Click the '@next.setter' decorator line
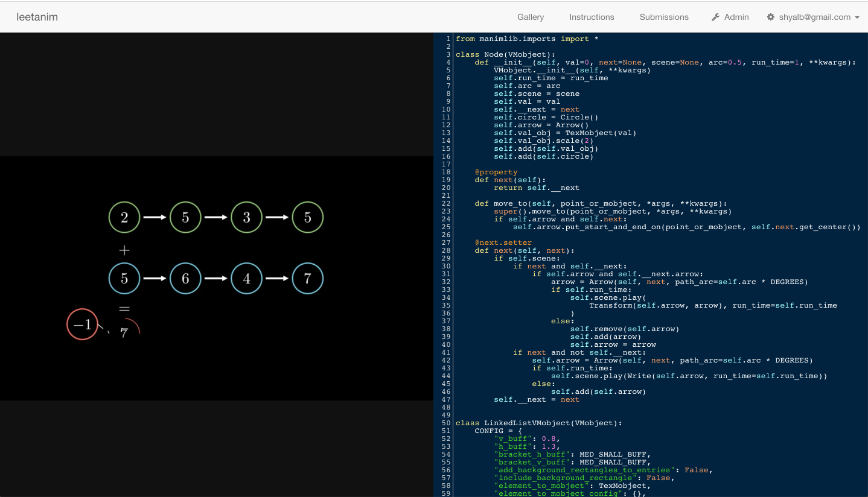The image size is (868, 497). tap(503, 242)
